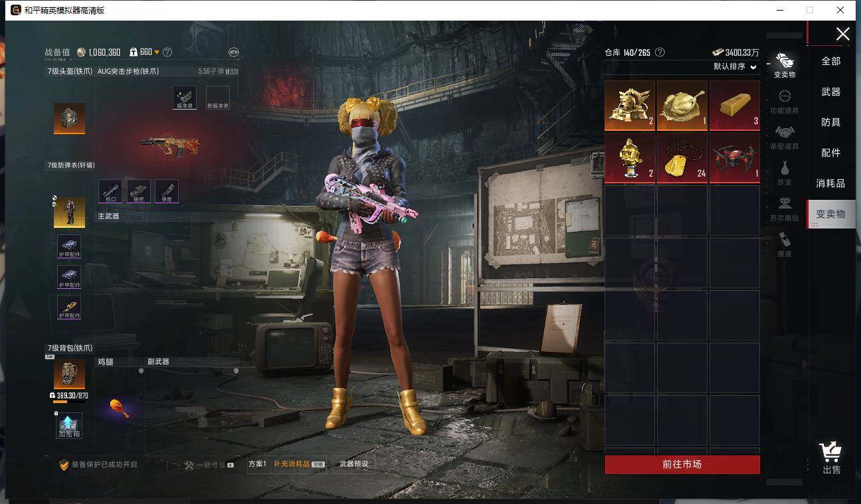Select the 变卖物 main tab
This screenshot has width=861, height=504.
tap(831, 214)
